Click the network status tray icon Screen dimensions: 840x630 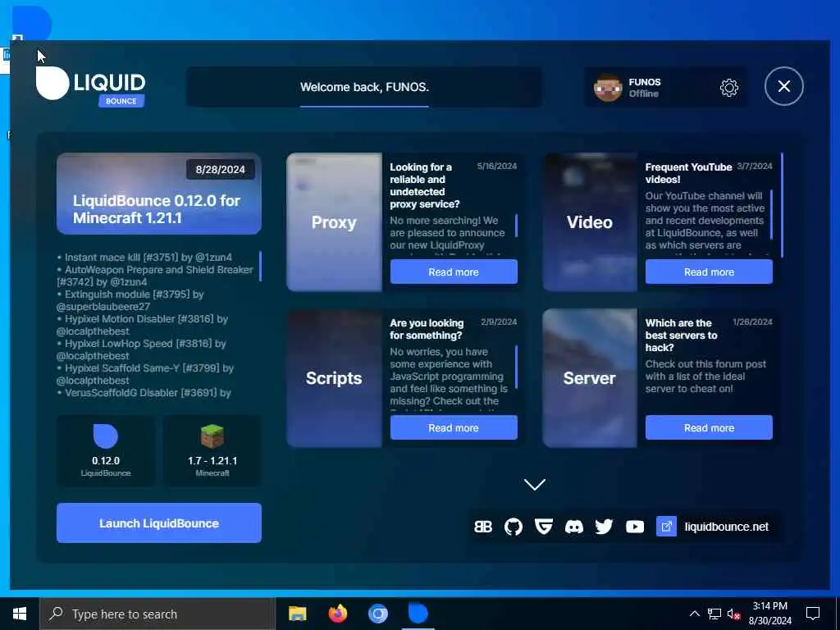(714, 614)
